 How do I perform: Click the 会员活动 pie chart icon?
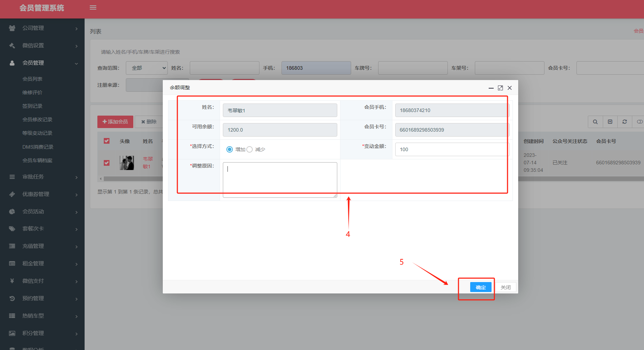(x=12, y=212)
